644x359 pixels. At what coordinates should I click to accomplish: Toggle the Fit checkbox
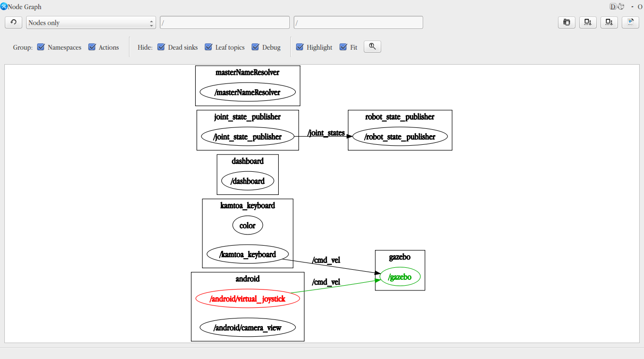pos(343,47)
